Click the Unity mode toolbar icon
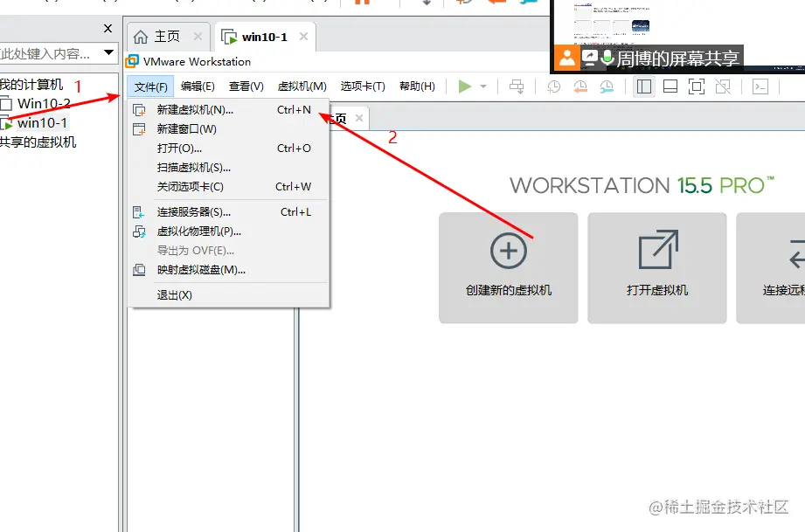The image size is (805, 532). pyautogui.click(x=723, y=86)
